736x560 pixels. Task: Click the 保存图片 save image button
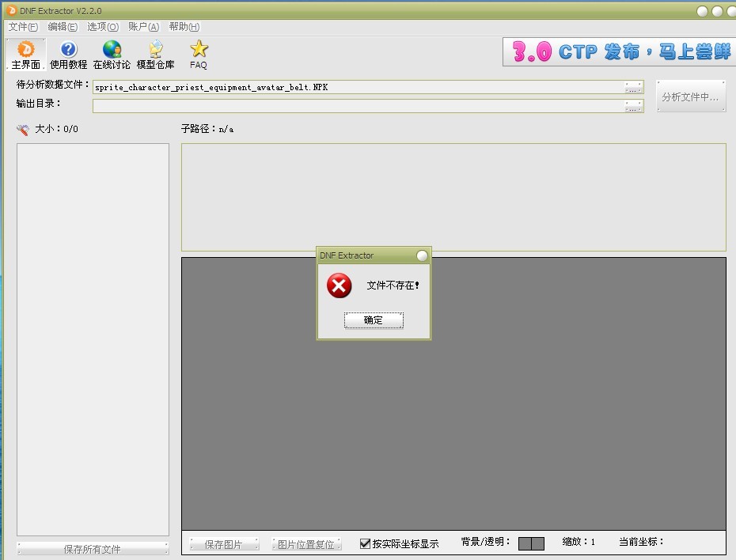pos(224,544)
